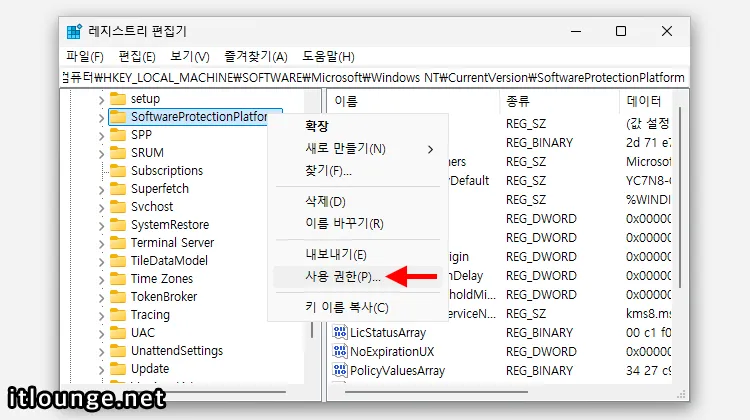Click the Subscriptions folder icon
The image size is (750, 420).
tap(118, 171)
